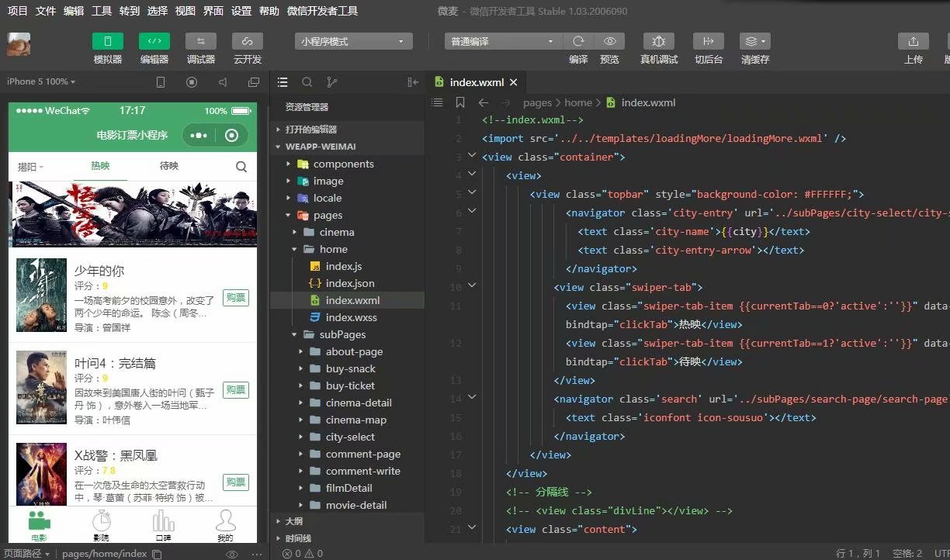
Task: Expand the cinema folder
Action: [x=347, y=232]
